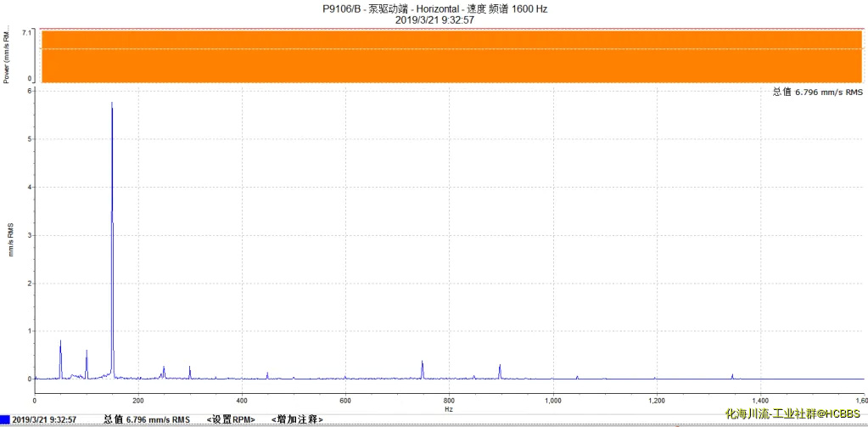Click the x-axis tick label 800
The height and width of the screenshot is (427, 868).
tap(449, 400)
